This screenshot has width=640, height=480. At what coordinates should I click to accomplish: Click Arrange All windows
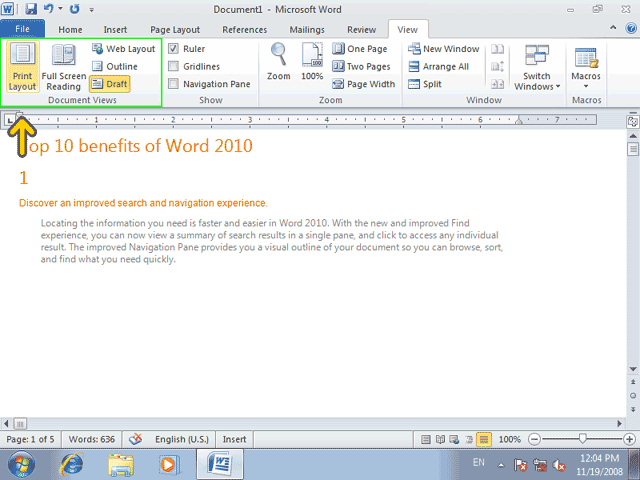(x=438, y=67)
